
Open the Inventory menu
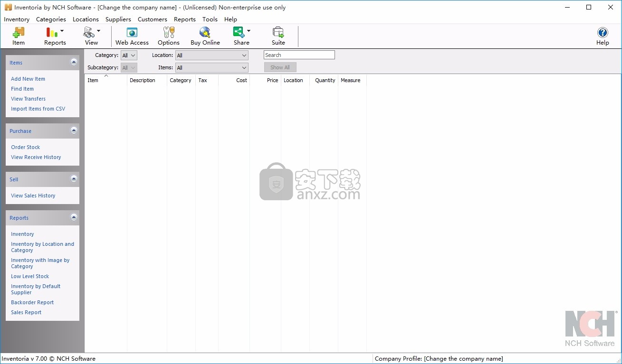pyautogui.click(x=17, y=19)
